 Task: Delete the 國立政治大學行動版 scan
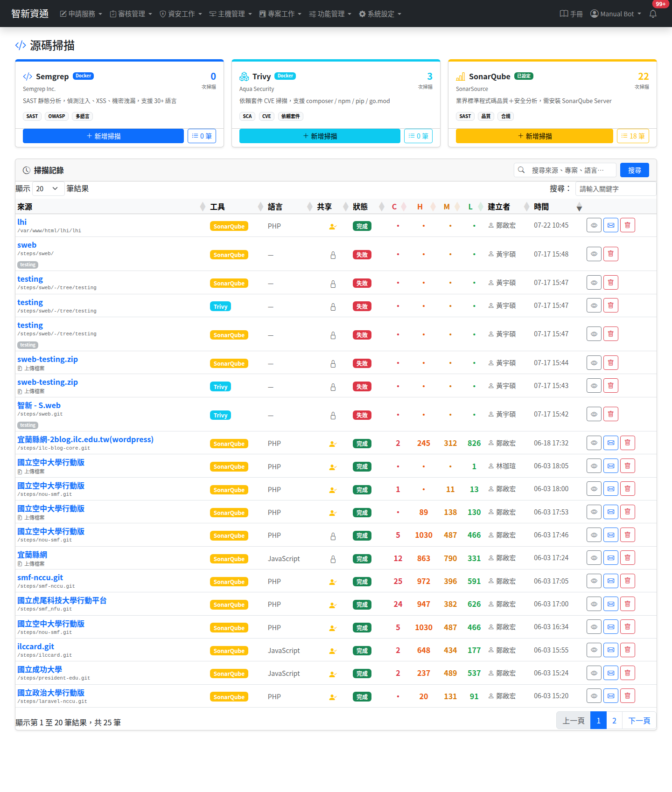pos(628,696)
